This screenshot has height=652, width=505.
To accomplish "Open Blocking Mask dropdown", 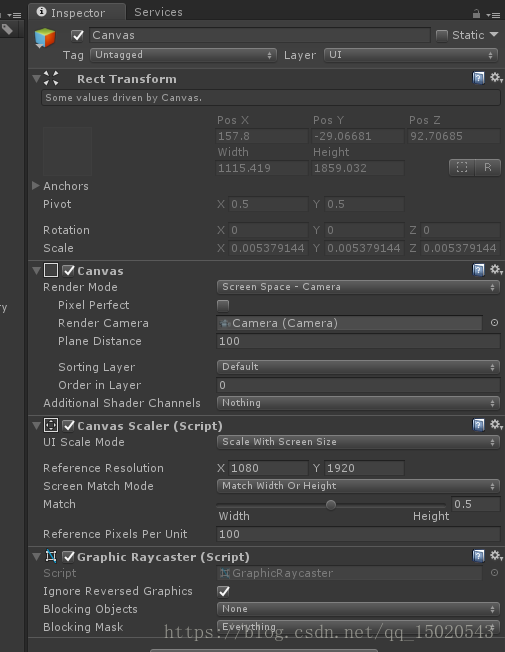I will [x=358, y=627].
